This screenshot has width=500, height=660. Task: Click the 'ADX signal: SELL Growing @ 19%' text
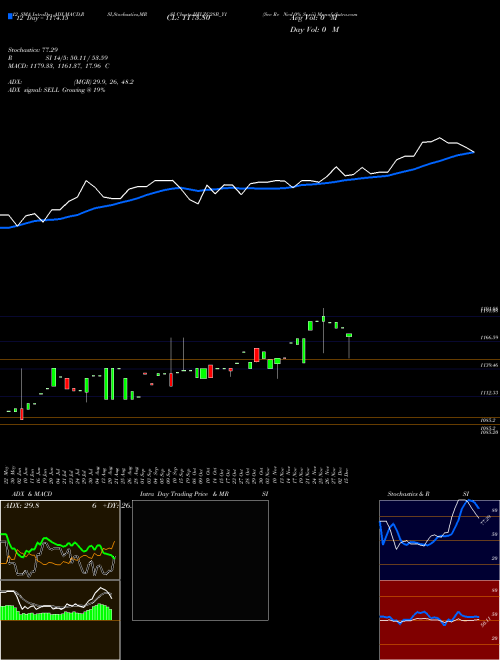pyautogui.click(x=56, y=90)
